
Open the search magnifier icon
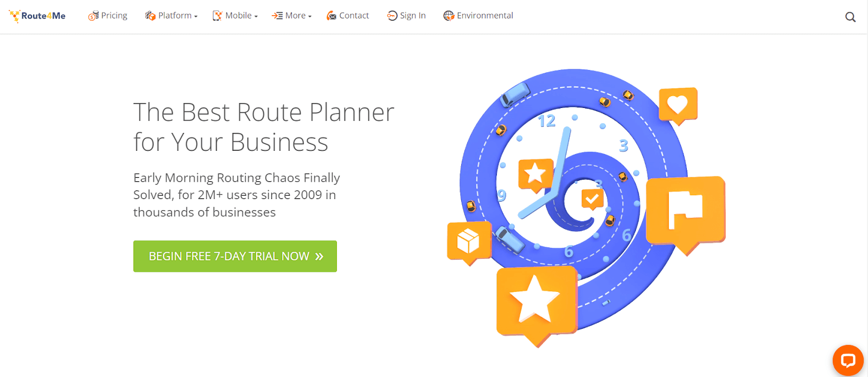coord(850,17)
